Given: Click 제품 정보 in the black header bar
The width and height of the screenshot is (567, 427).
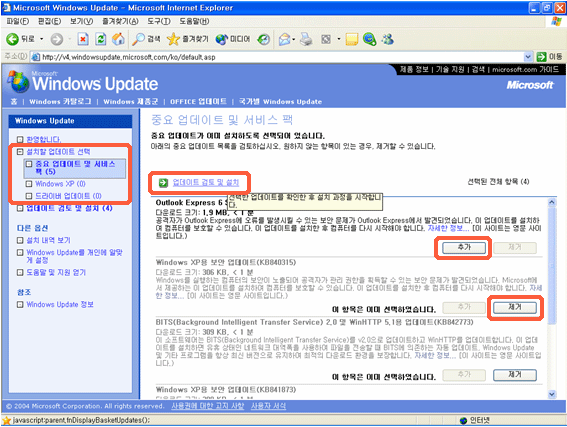Looking at the screenshot, I should (414, 69).
